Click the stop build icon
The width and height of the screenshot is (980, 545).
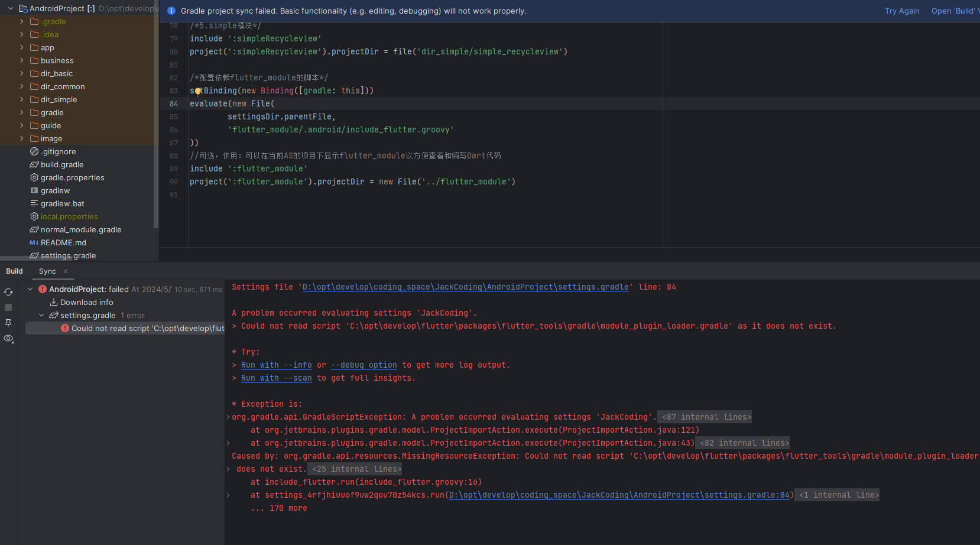point(8,307)
